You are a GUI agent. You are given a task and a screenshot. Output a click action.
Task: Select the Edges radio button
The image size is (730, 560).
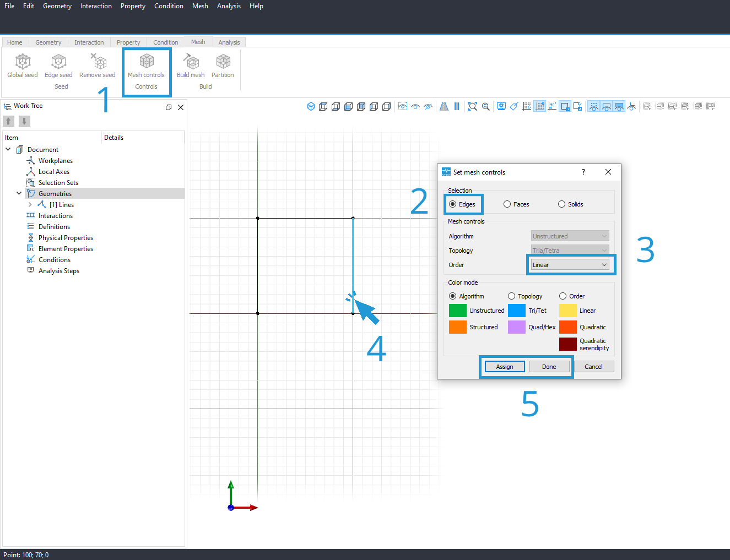point(462,204)
